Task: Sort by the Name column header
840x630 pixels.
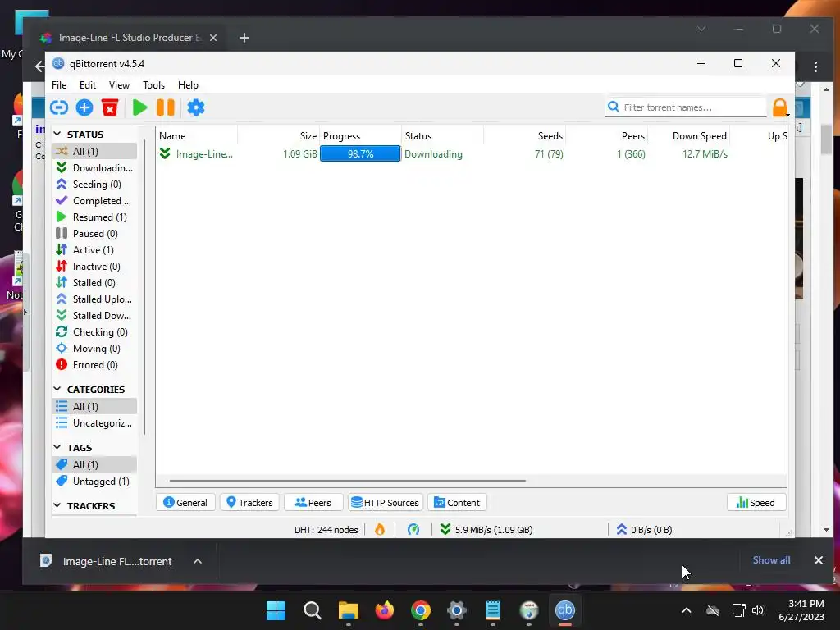Action: pyautogui.click(x=197, y=136)
